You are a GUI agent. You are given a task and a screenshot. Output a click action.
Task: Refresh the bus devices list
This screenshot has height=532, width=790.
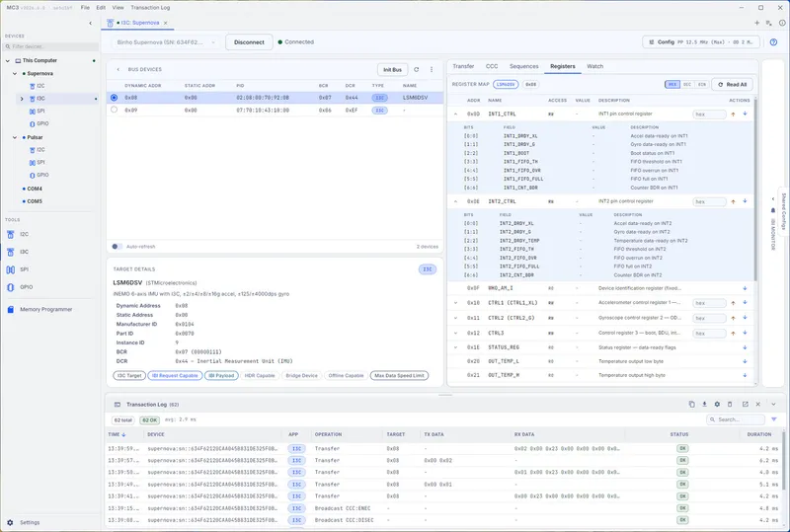(x=416, y=69)
